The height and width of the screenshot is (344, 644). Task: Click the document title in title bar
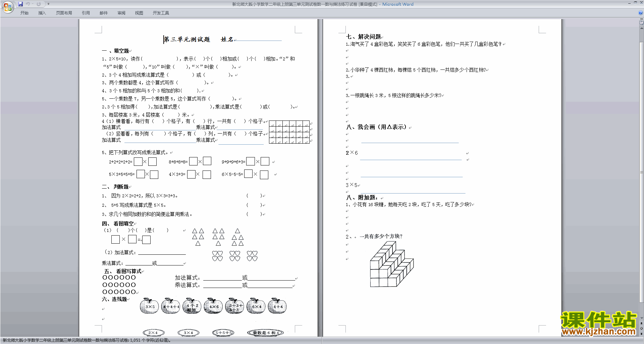click(x=323, y=4)
